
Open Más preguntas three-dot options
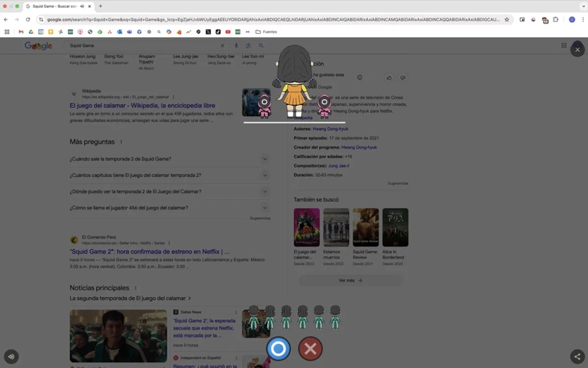pos(121,142)
